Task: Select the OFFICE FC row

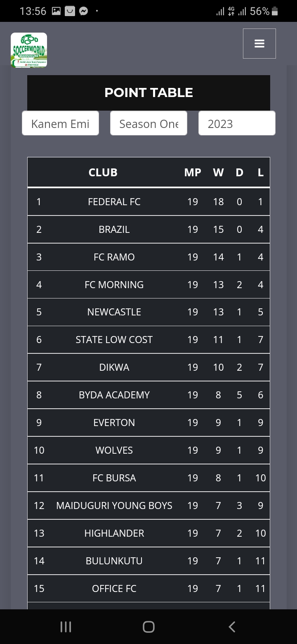Action: pyautogui.click(x=148, y=588)
